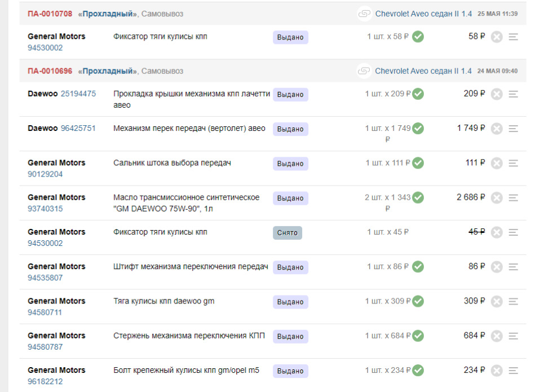Click the Выдано badge for Болт крепежный кулисы
This screenshot has height=392, width=535.
290,371
